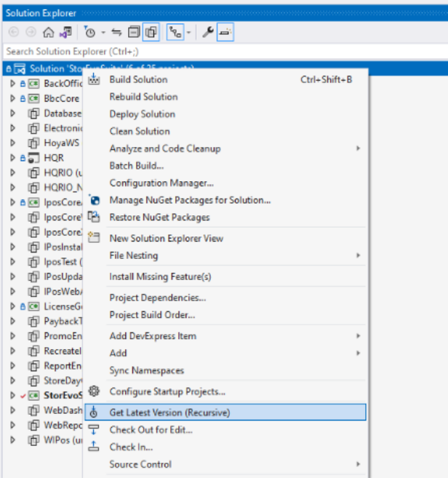Choose Build Solution from context menu
The width and height of the screenshot is (448, 478).
(225, 79)
